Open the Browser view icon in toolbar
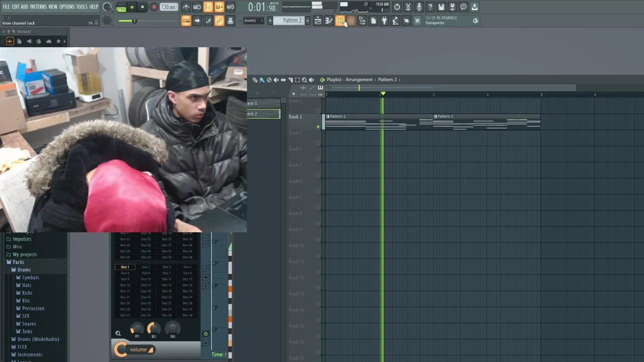Screen dimensions: 644x362 click(x=362, y=21)
